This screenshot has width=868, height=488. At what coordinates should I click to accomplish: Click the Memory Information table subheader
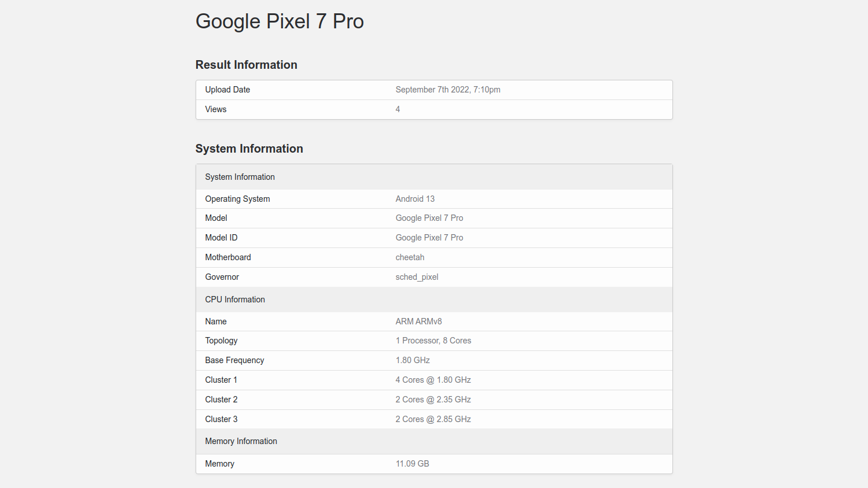pos(241,441)
